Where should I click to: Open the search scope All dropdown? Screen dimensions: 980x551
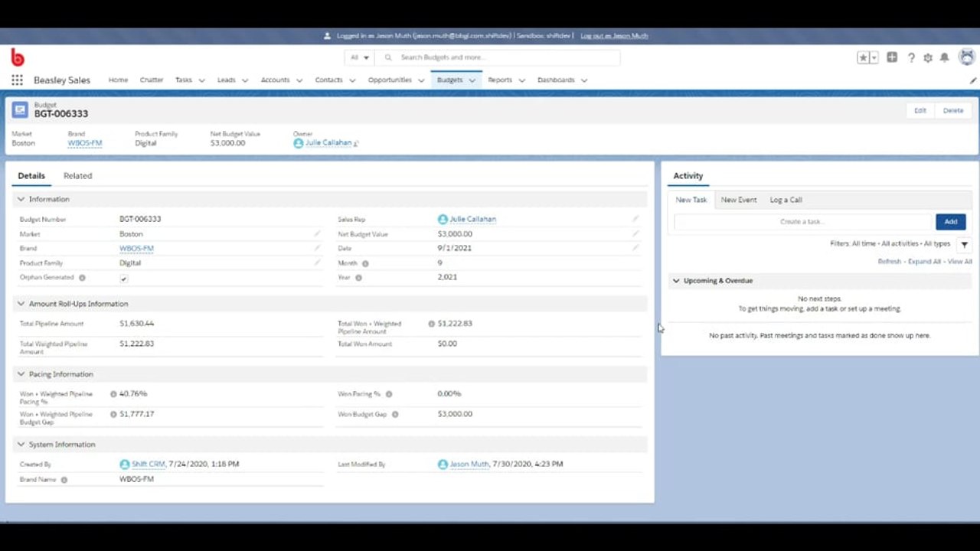pyautogui.click(x=360, y=57)
